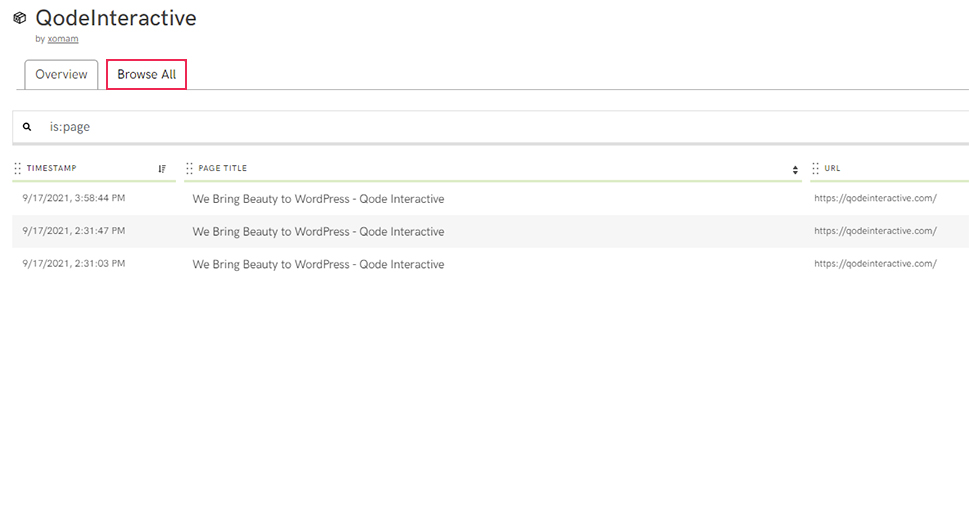969x518 pixels.
Task: Select the 9/17/2021, 3:58:44 PM timestamp
Action: (74, 198)
